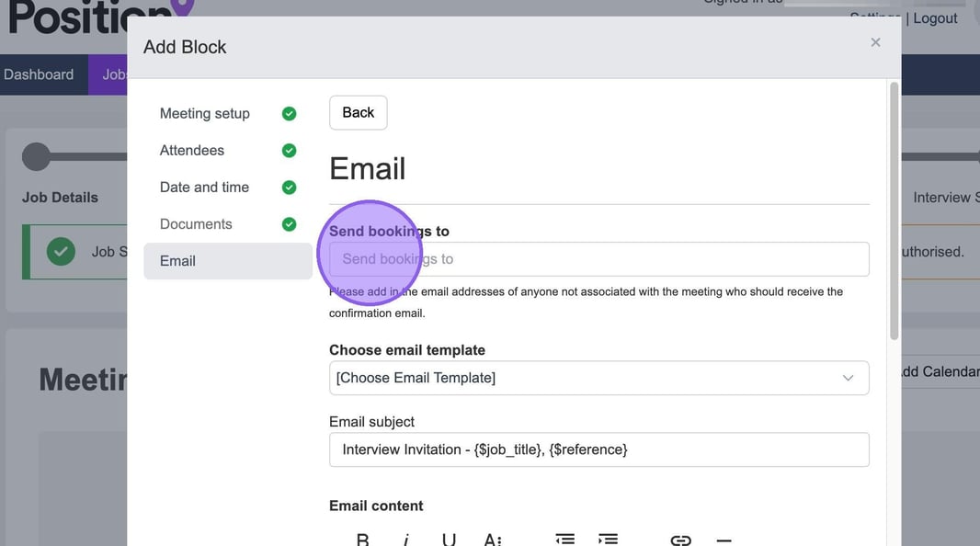The height and width of the screenshot is (546, 980).
Task: Click the Logout link
Action: (935, 18)
